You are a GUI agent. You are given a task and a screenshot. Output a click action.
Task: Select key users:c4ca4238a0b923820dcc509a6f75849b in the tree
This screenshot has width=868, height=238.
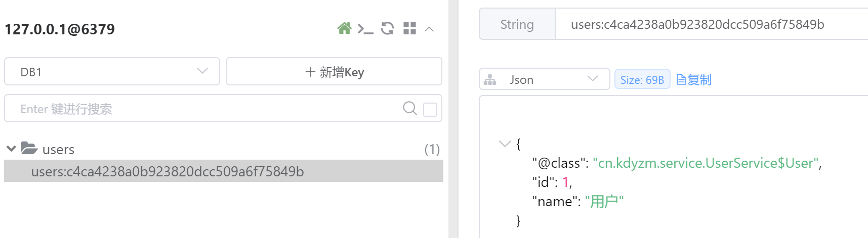tap(168, 172)
